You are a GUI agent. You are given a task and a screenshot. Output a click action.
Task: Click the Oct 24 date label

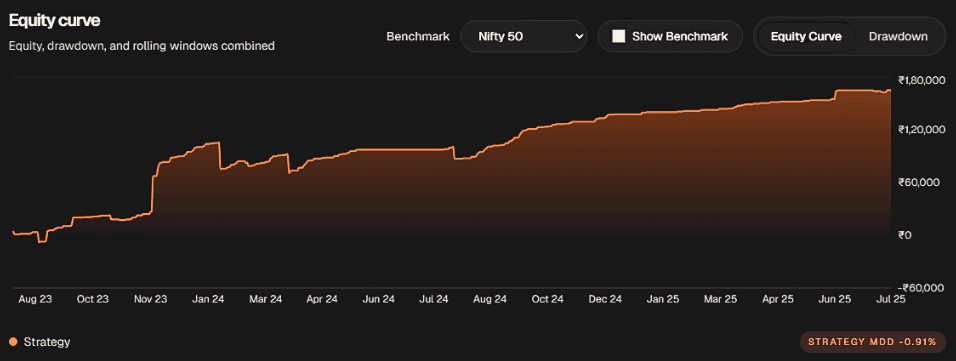(548, 299)
